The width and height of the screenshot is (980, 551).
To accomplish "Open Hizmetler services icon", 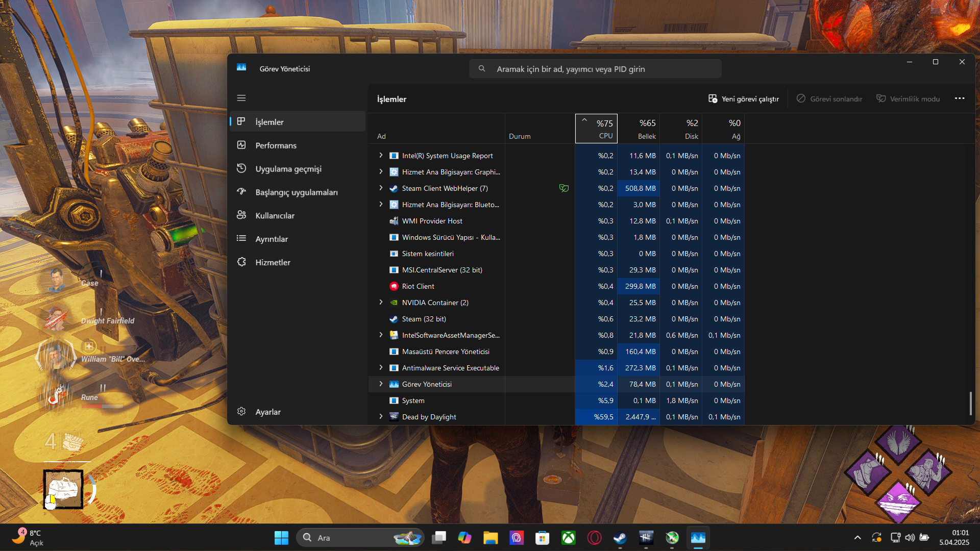I will pyautogui.click(x=241, y=262).
